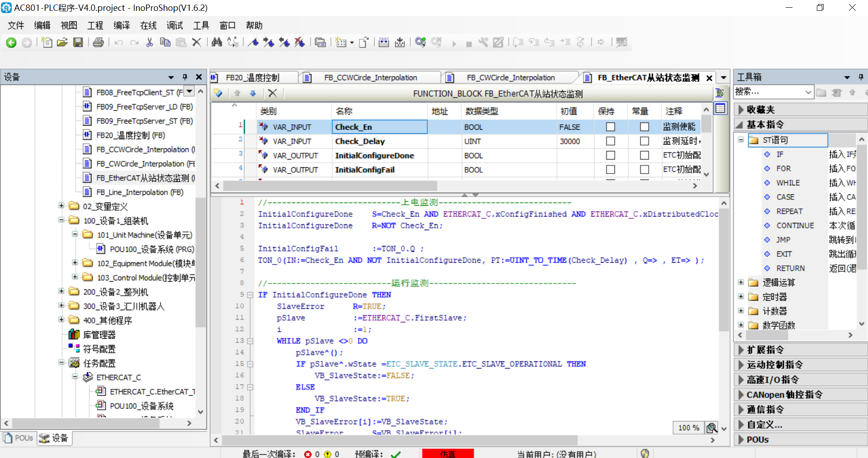
Task: Delete using the X toolbar icon
Action: (196, 42)
